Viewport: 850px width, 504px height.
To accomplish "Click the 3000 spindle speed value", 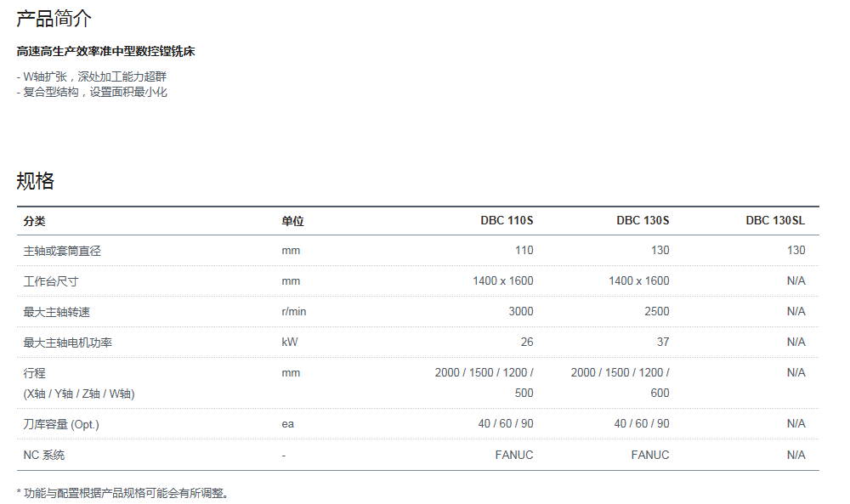I will 520,312.
